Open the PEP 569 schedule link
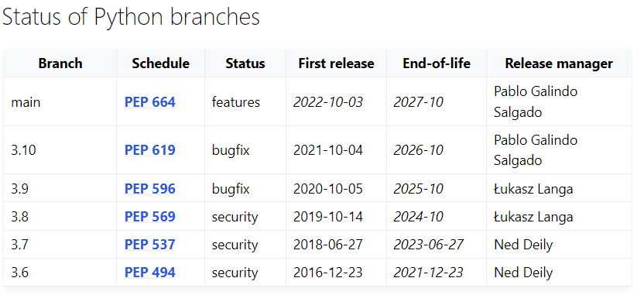The image size is (644, 295). [x=150, y=217]
